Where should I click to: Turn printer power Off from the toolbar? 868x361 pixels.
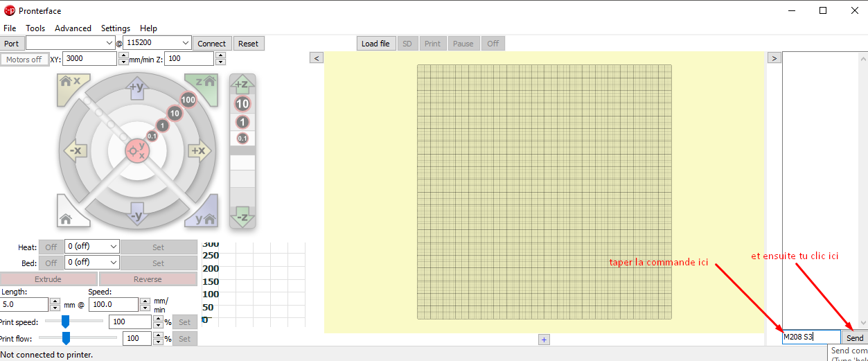[493, 43]
